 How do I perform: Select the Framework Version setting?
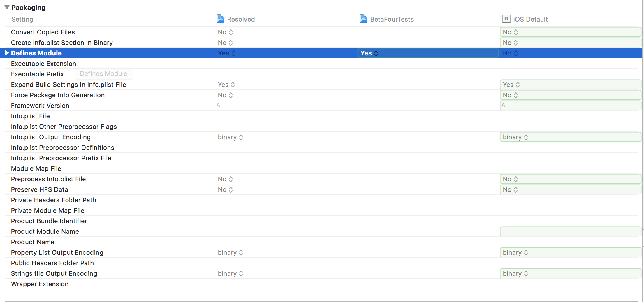pyautogui.click(x=40, y=106)
